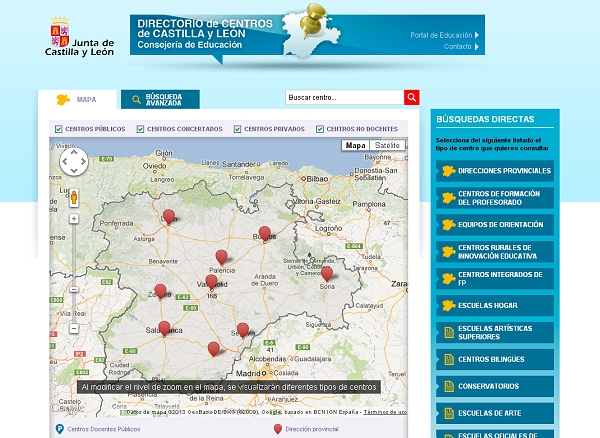Screen dimensions: 600x438
Task: Click the Directorio de Centros header banner
Action: click(307, 35)
